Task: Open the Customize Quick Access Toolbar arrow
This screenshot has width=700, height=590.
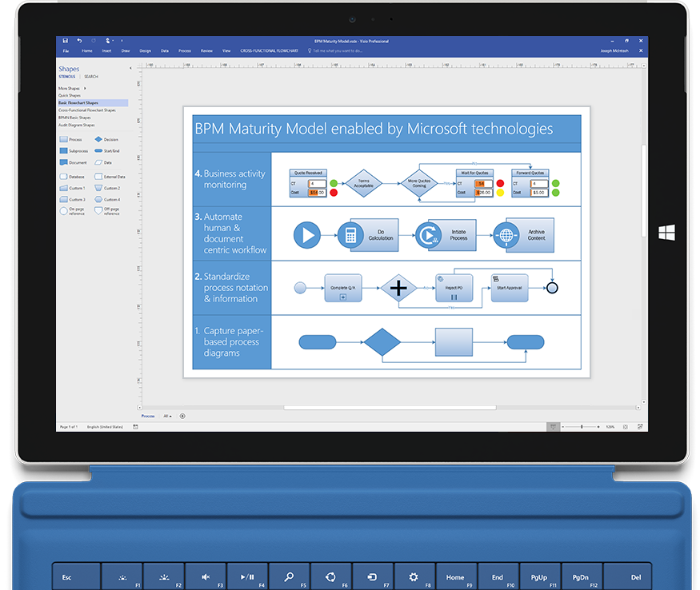Action: 122,41
